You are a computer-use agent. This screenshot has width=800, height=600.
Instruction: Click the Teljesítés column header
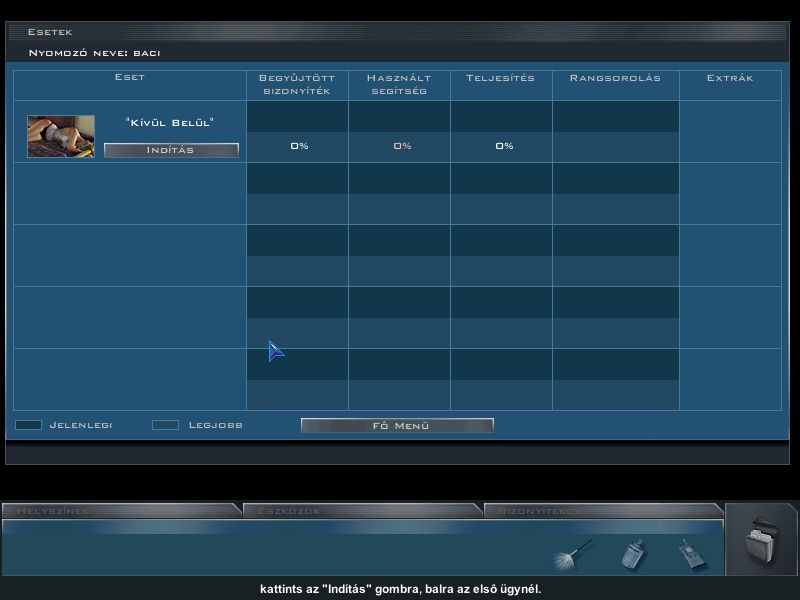click(x=500, y=78)
